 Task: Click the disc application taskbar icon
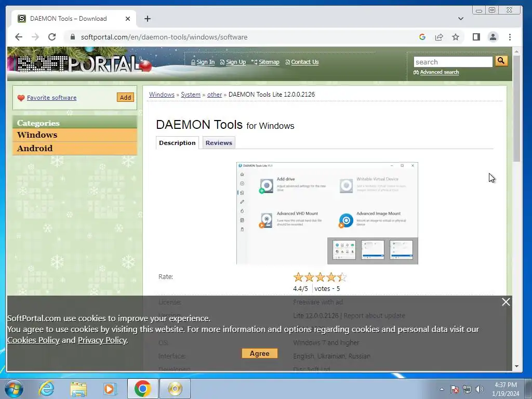click(x=175, y=389)
